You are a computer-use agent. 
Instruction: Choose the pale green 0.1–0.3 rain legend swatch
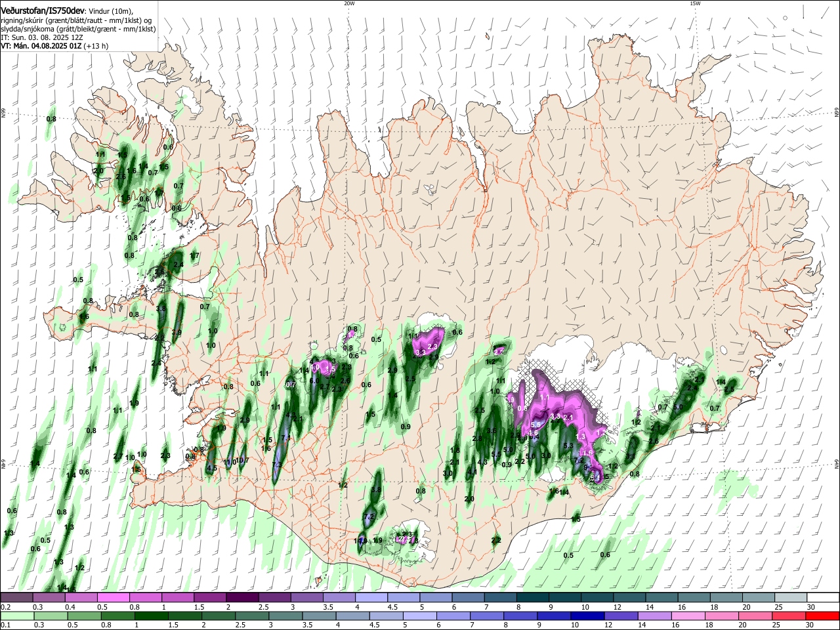pyautogui.click(x=16, y=616)
